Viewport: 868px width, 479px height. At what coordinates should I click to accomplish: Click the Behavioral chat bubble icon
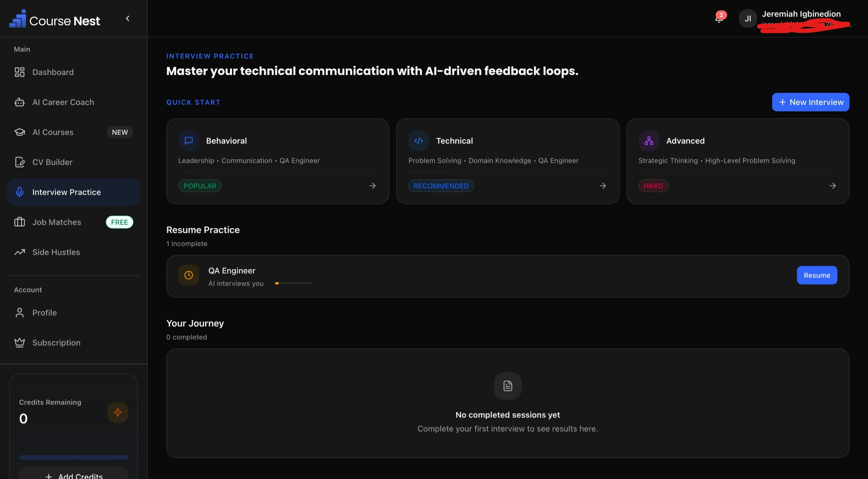click(x=189, y=141)
